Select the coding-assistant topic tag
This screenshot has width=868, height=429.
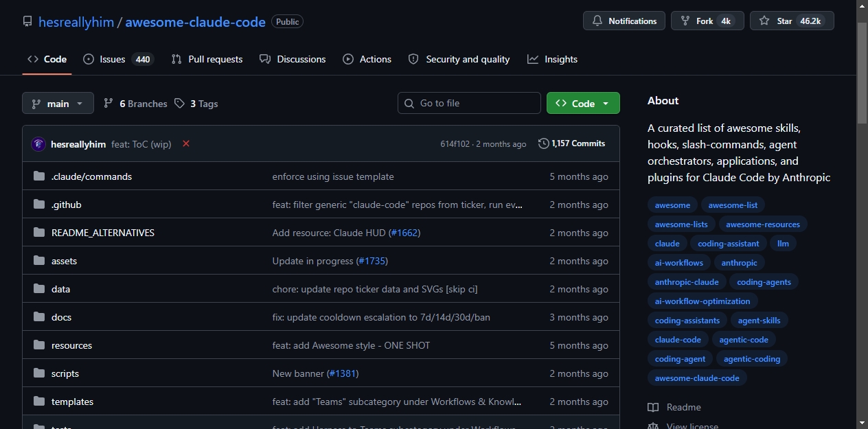point(729,244)
